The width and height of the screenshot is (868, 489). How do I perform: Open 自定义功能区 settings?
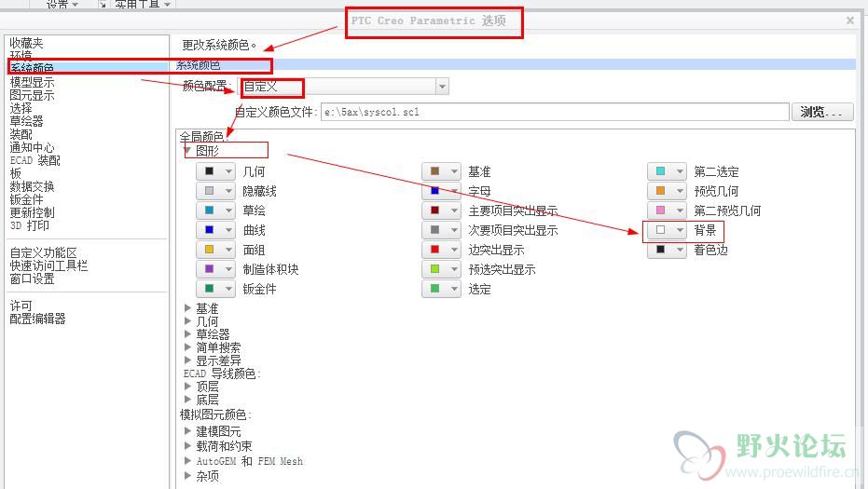43,252
